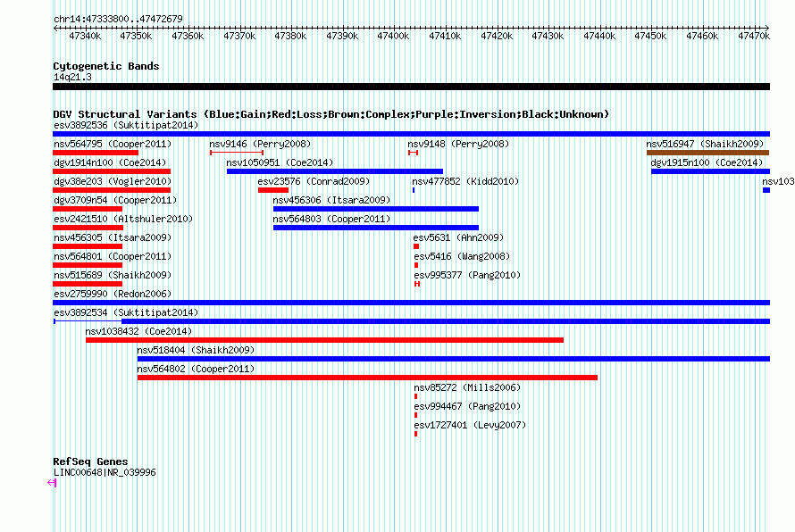Click nsv456306 (Itsara2009) label

point(331,200)
